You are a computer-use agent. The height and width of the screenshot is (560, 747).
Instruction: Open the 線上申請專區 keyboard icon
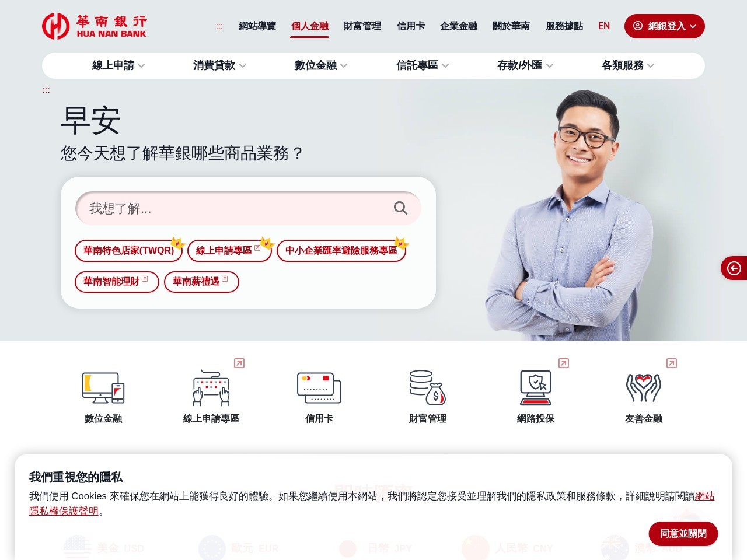point(211,388)
